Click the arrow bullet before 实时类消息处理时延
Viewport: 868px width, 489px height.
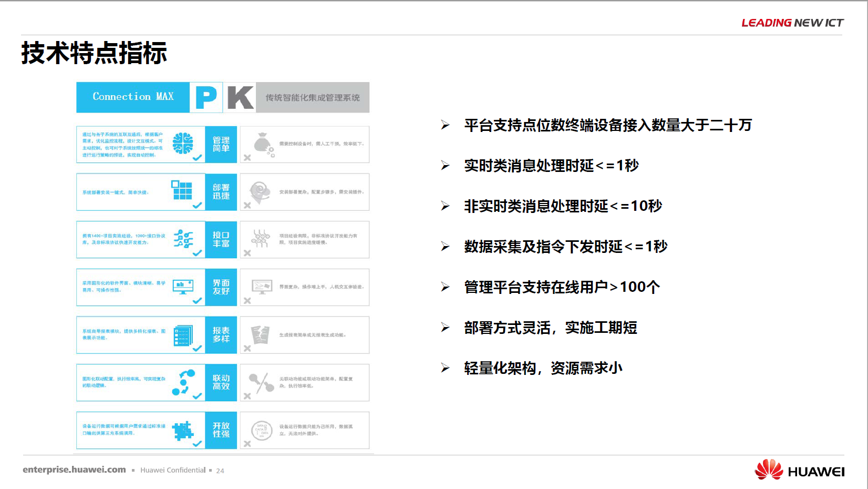pos(445,166)
